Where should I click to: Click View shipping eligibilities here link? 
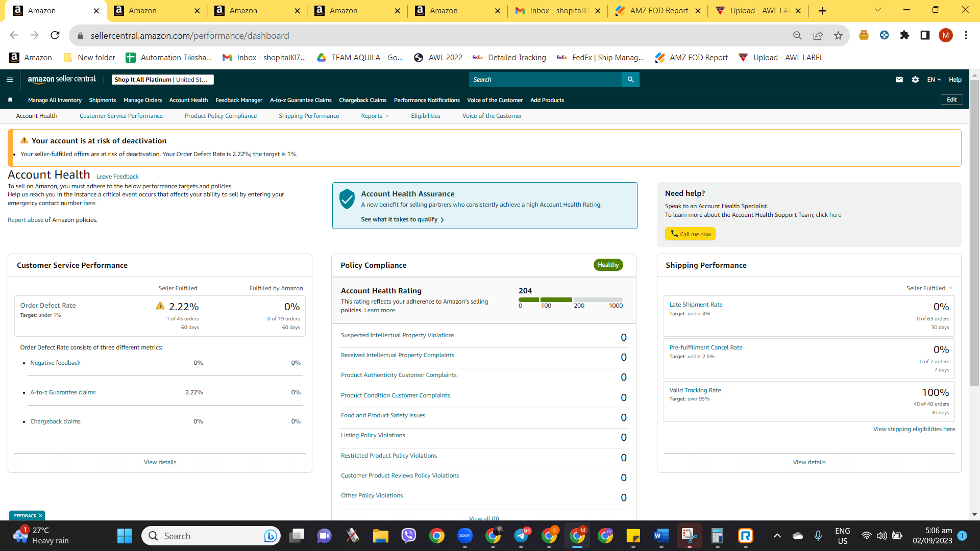[x=914, y=429]
